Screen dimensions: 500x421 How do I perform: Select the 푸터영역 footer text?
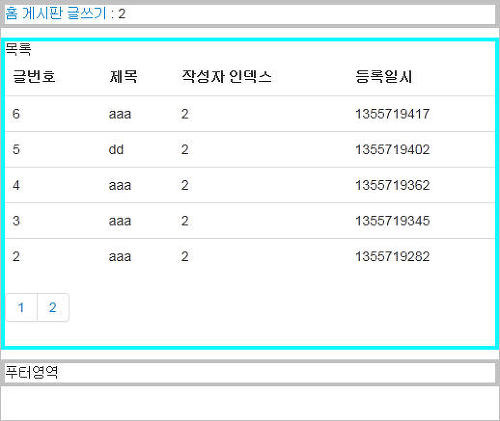coord(32,372)
